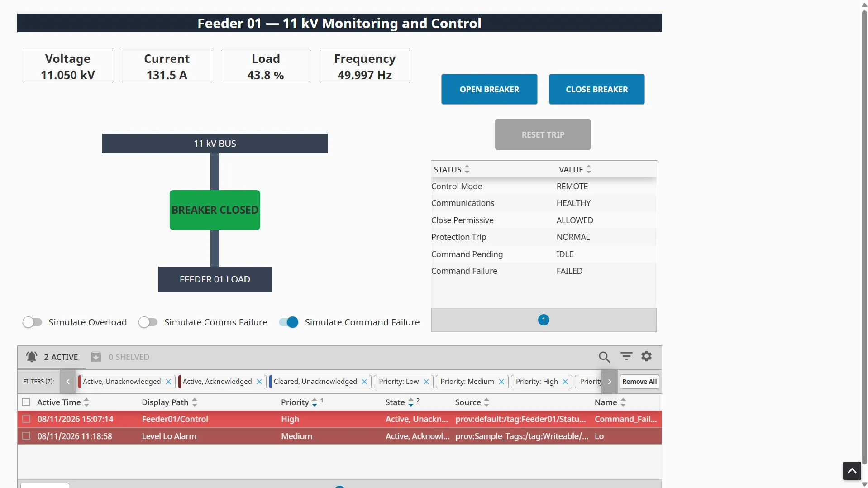Image resolution: width=868 pixels, height=488 pixels.
Task: Open the alarm table filter icon
Action: [x=626, y=357]
